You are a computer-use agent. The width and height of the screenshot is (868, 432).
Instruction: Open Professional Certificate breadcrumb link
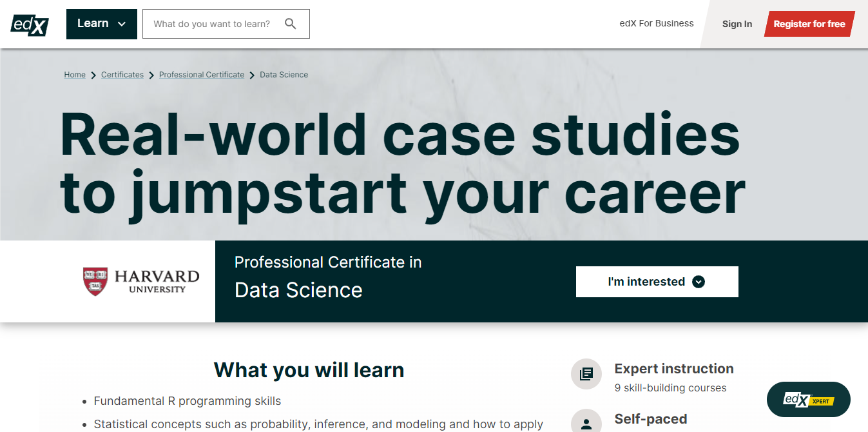tap(202, 75)
